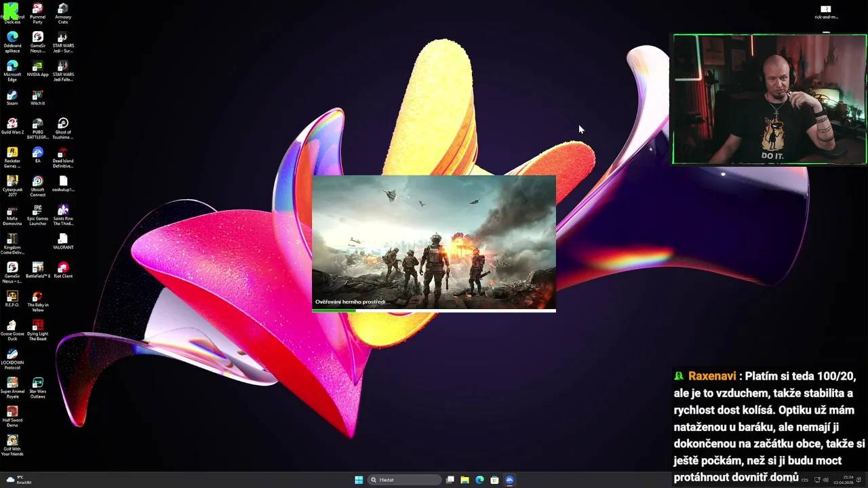Open the Pummel Party desktop shortcut

[x=37, y=14]
